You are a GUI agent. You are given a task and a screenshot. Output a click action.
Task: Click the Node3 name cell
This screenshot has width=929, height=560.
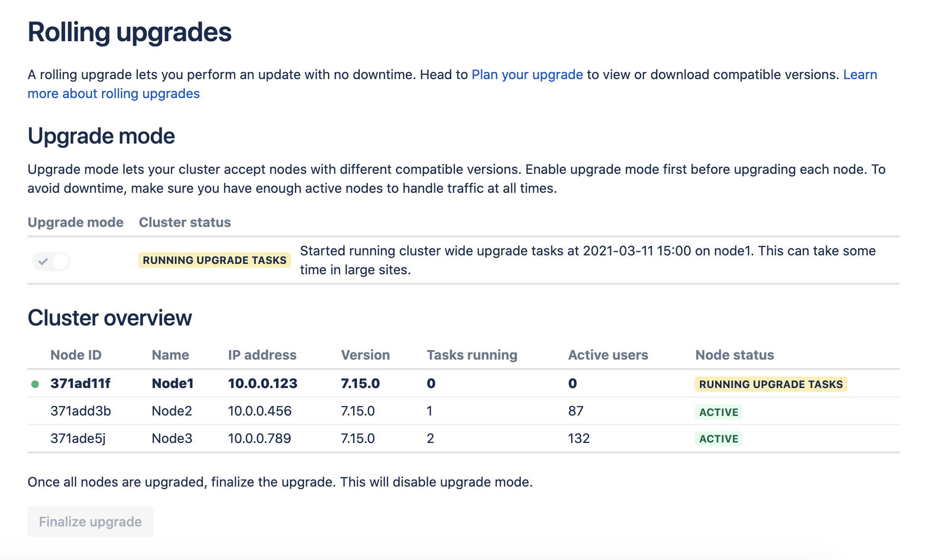172,439
